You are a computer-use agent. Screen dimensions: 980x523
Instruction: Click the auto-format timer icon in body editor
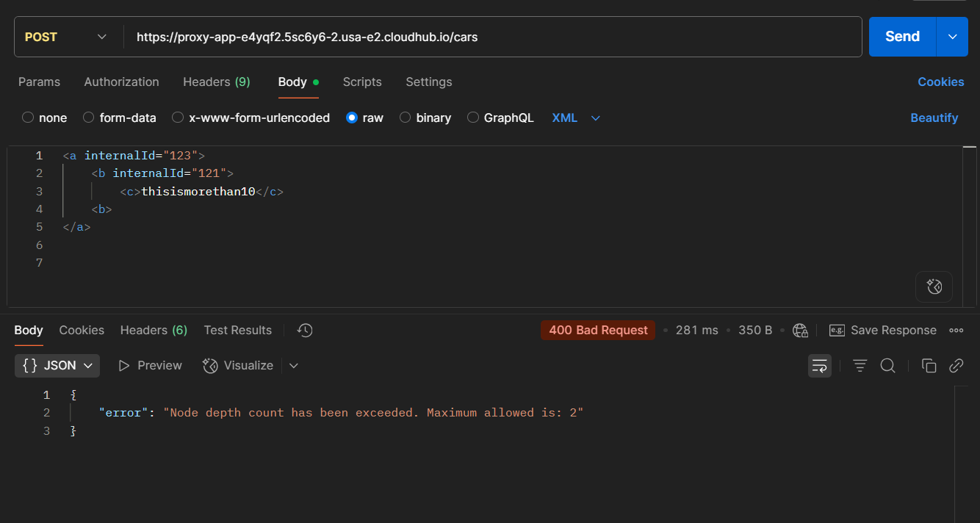pos(934,286)
